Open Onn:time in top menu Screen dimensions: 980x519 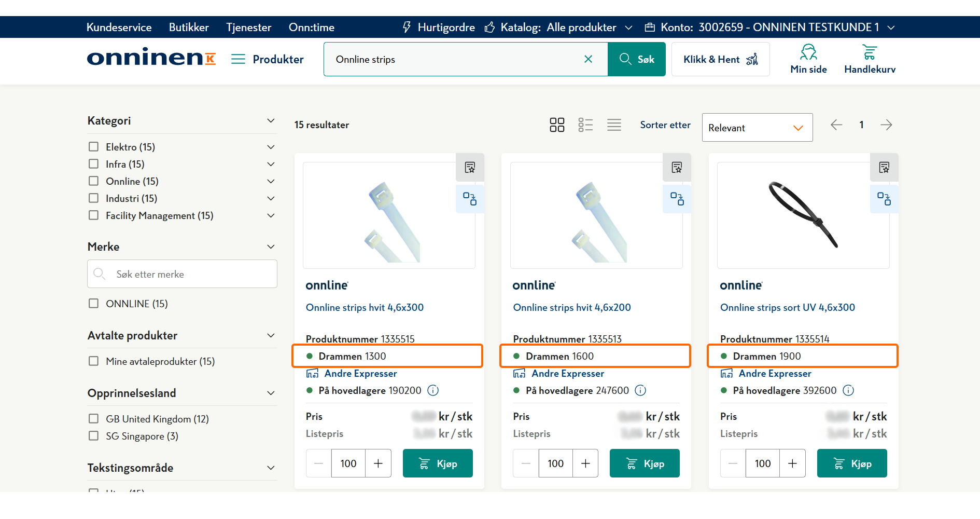pyautogui.click(x=312, y=27)
